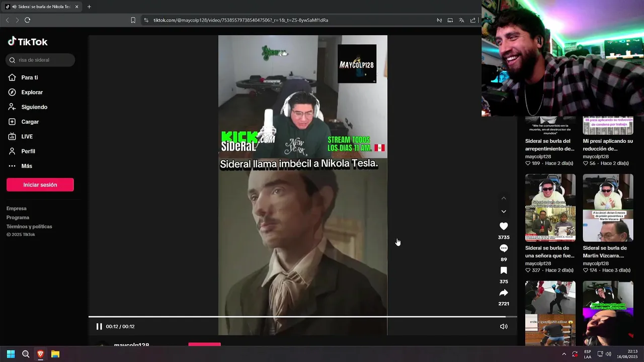Pause the video playback
644x362 pixels.
(x=99, y=326)
